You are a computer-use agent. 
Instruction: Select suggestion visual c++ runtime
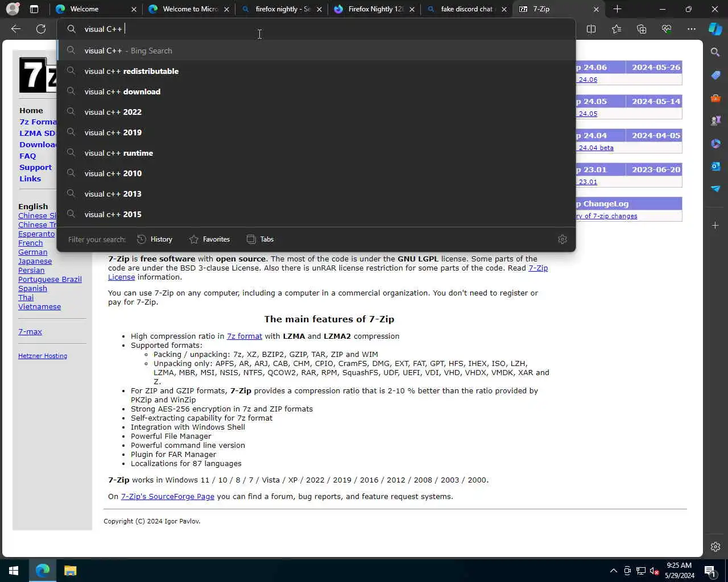pyautogui.click(x=316, y=153)
